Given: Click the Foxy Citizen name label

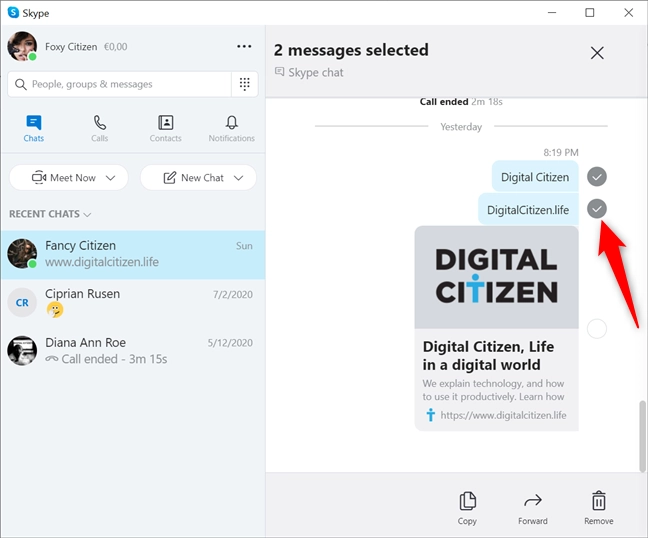Looking at the screenshot, I should 71,47.
